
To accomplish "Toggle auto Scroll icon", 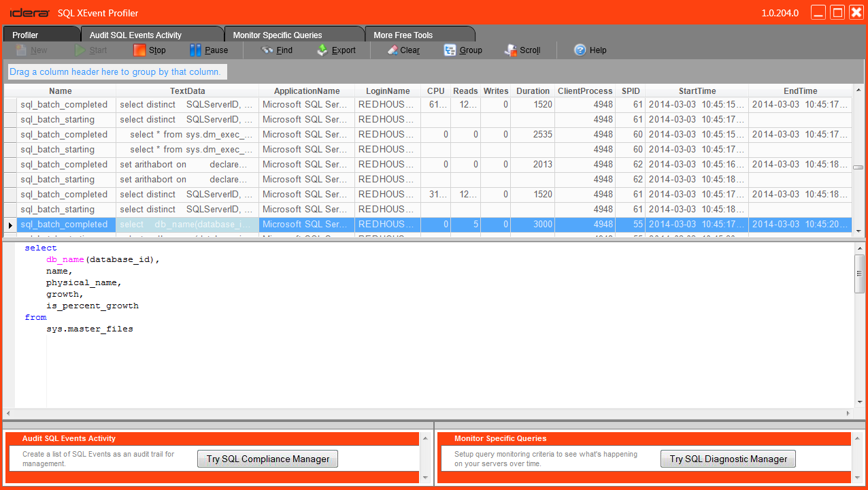I will [x=510, y=50].
